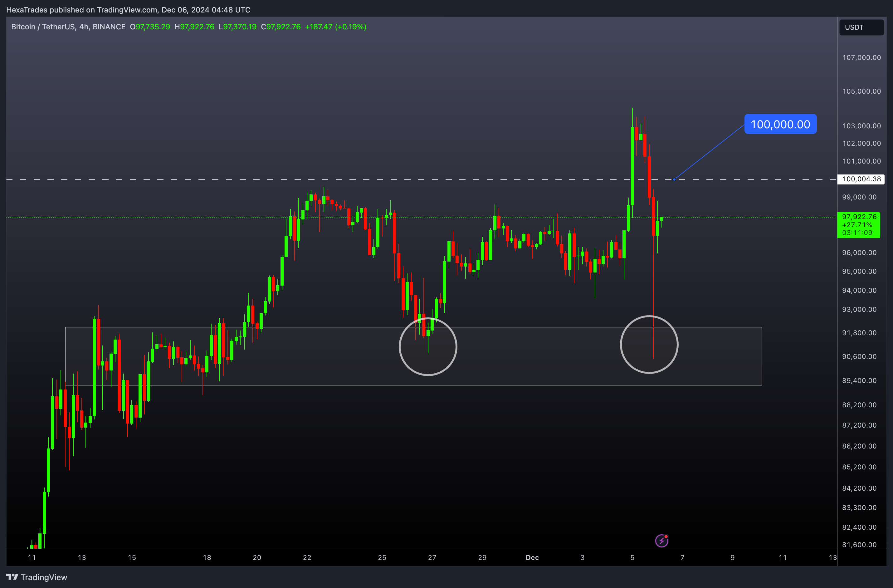Click the 94,000.00 price axis label
The height and width of the screenshot is (588, 893).
pyautogui.click(x=859, y=291)
